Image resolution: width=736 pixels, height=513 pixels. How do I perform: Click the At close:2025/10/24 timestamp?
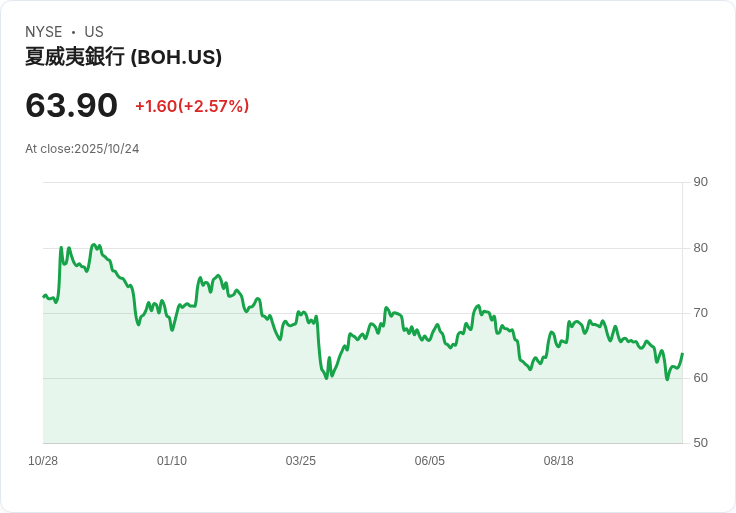pyautogui.click(x=82, y=149)
